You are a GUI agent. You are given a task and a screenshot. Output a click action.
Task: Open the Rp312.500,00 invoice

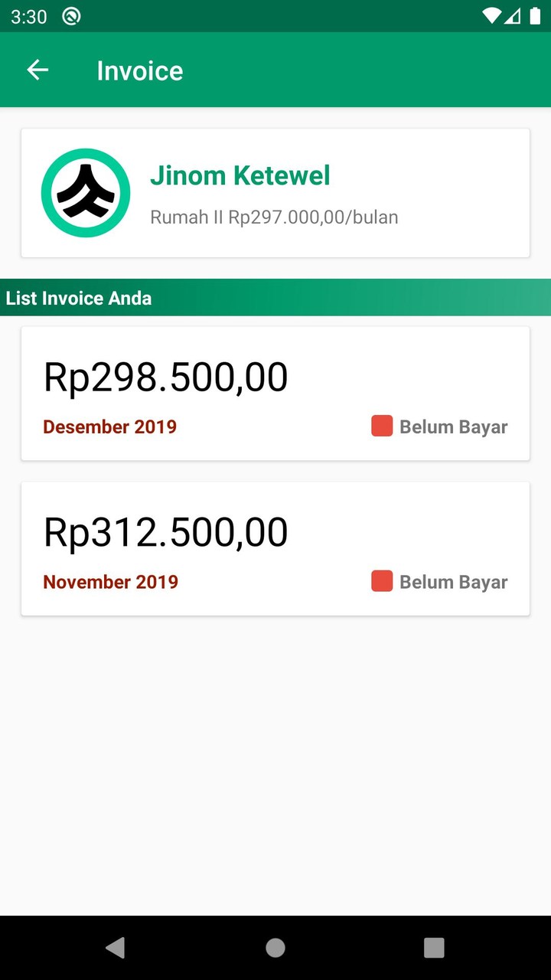(165, 532)
